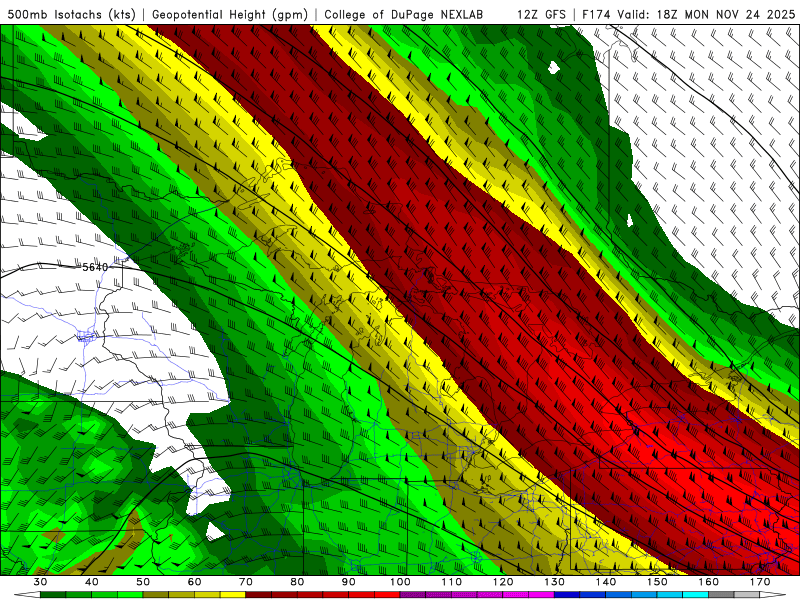Viewport: 800px width, 600px height.
Task: Click the '130' value on the color scale
Action: (555, 582)
